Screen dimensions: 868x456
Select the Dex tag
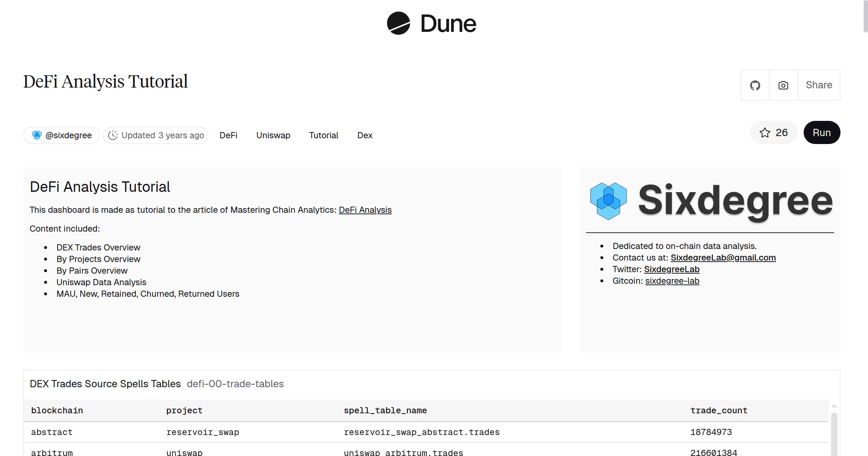pyautogui.click(x=365, y=135)
